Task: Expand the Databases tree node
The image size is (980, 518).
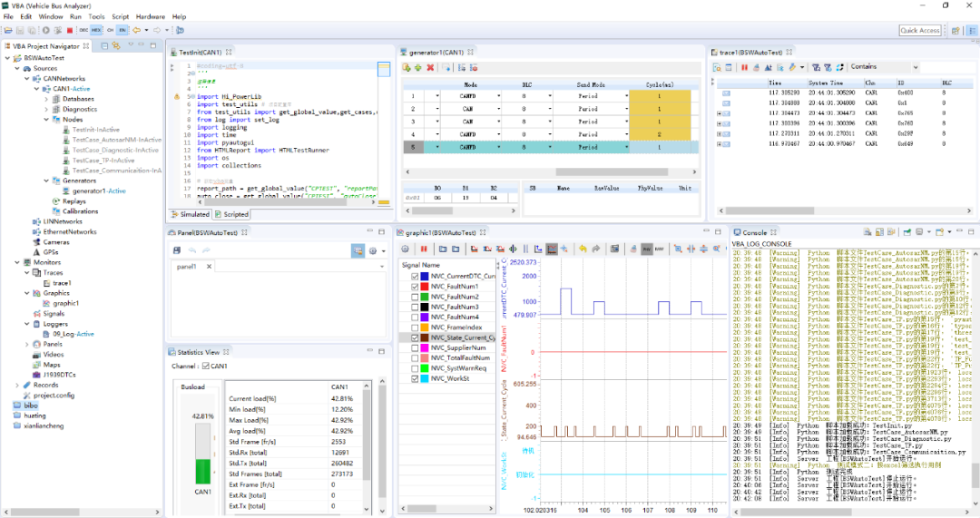Action: [x=46, y=99]
